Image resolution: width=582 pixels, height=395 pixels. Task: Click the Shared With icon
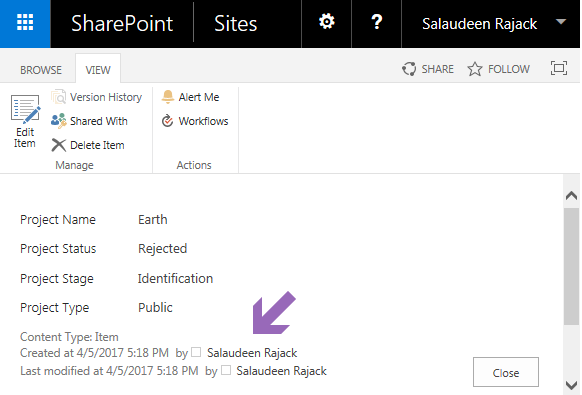(x=58, y=121)
